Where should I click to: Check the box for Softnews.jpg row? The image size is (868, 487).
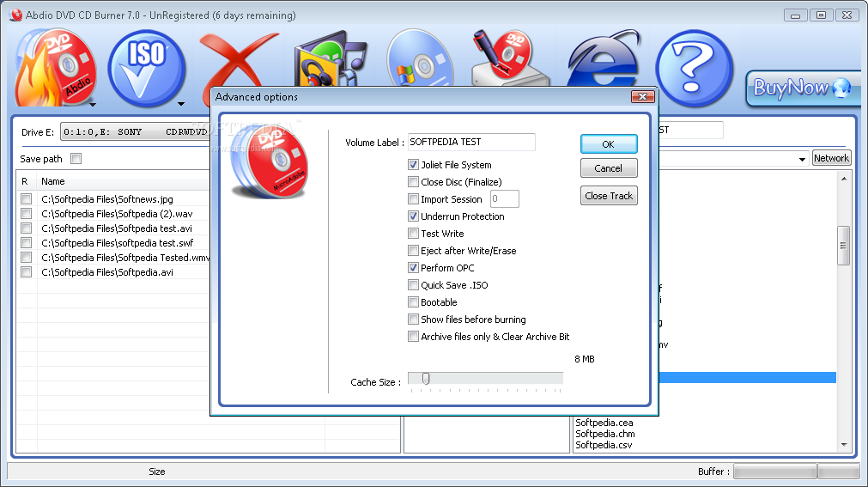(26, 199)
